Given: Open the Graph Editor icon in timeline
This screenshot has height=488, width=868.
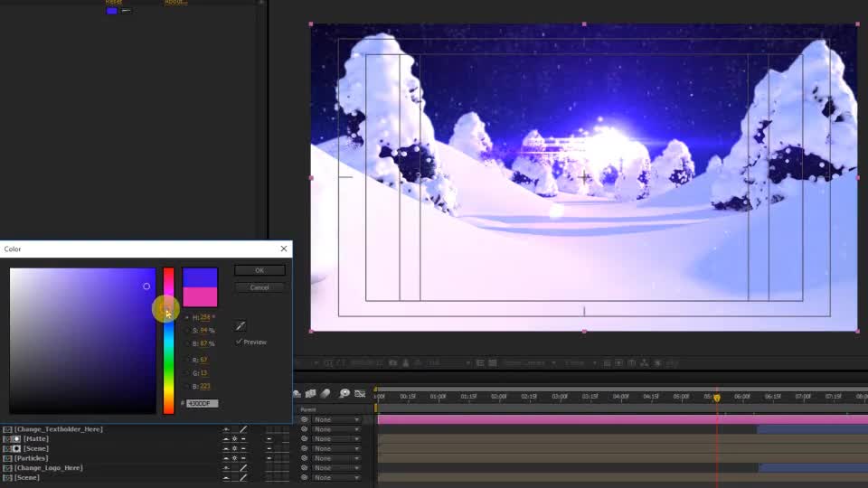Looking at the screenshot, I should coord(360,393).
